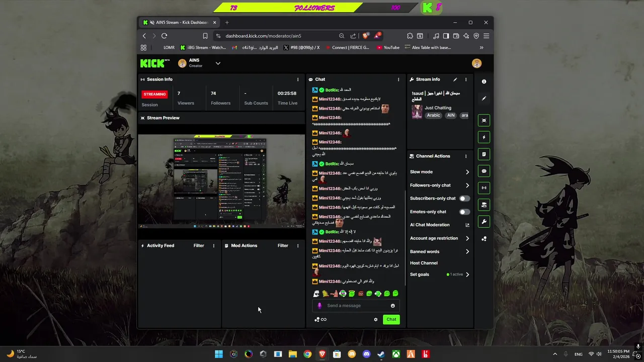Click the green Chat send button
This screenshot has height=362, width=644.
pos(391,319)
